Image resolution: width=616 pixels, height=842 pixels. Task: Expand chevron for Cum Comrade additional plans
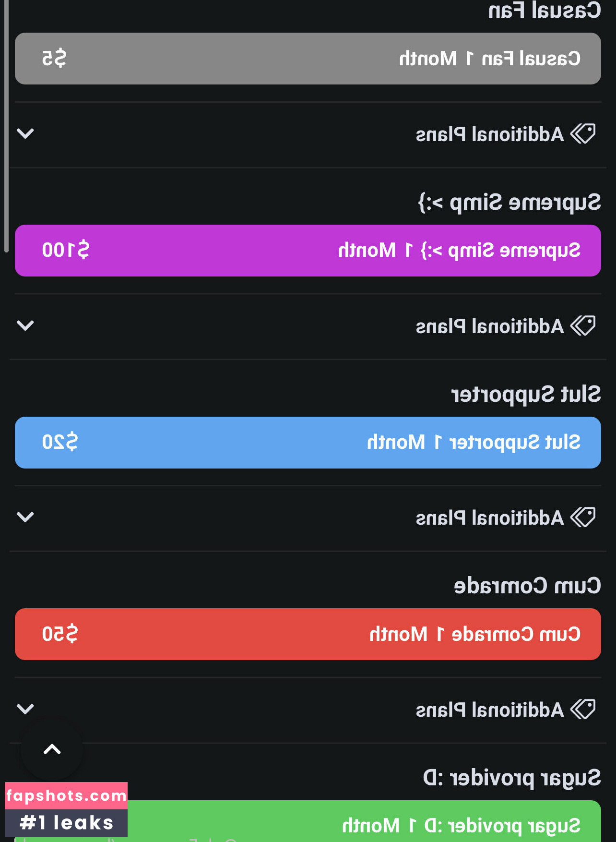(x=25, y=709)
